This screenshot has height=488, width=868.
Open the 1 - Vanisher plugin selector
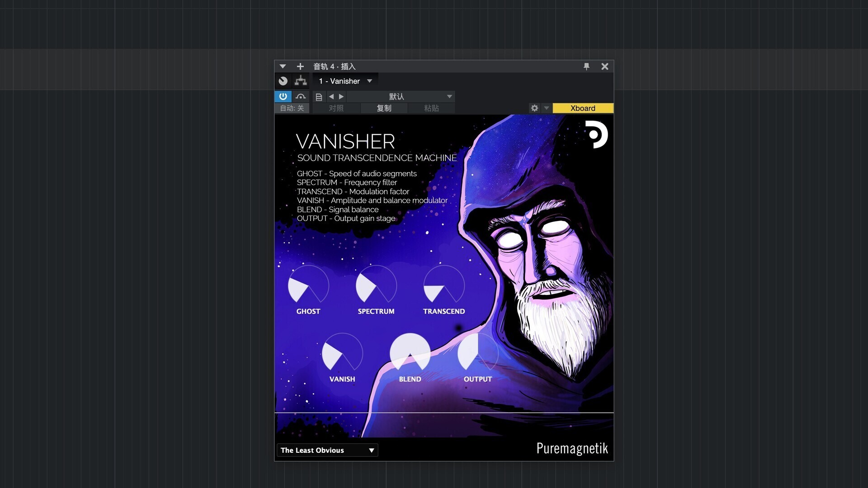coord(345,81)
